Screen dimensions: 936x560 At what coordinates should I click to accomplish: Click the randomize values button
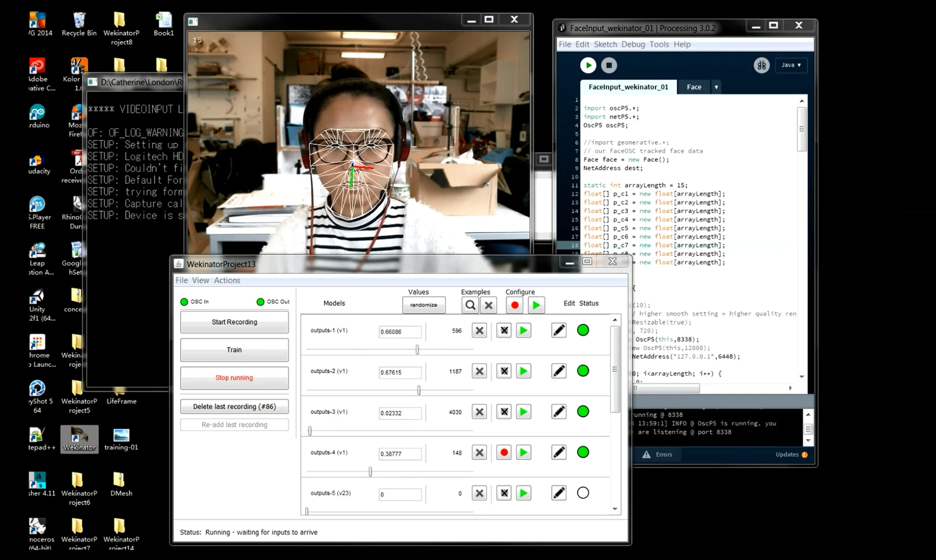pos(423,305)
